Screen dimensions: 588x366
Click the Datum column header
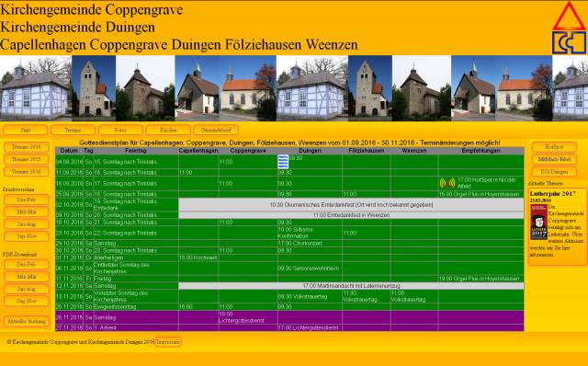70,151
